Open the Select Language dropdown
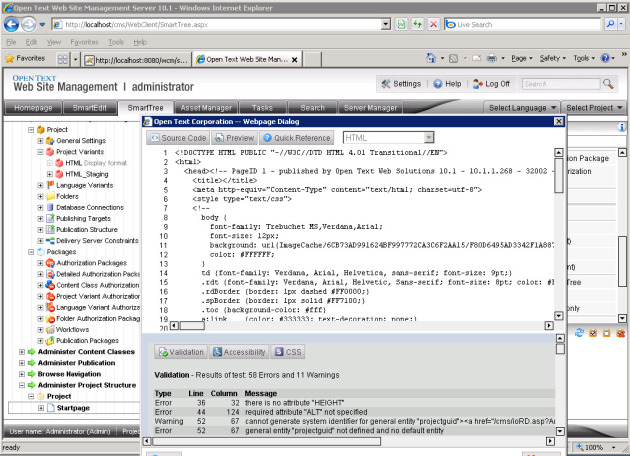 (522, 108)
